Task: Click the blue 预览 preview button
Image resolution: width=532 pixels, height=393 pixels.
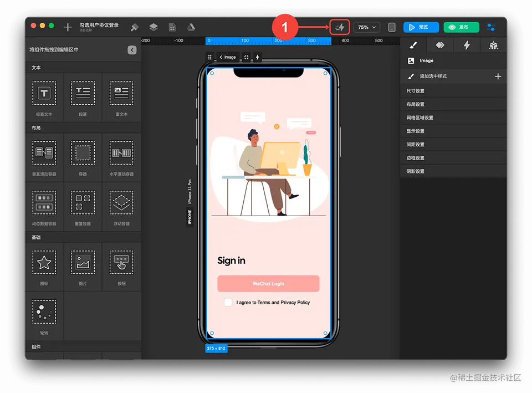Action: click(x=421, y=27)
